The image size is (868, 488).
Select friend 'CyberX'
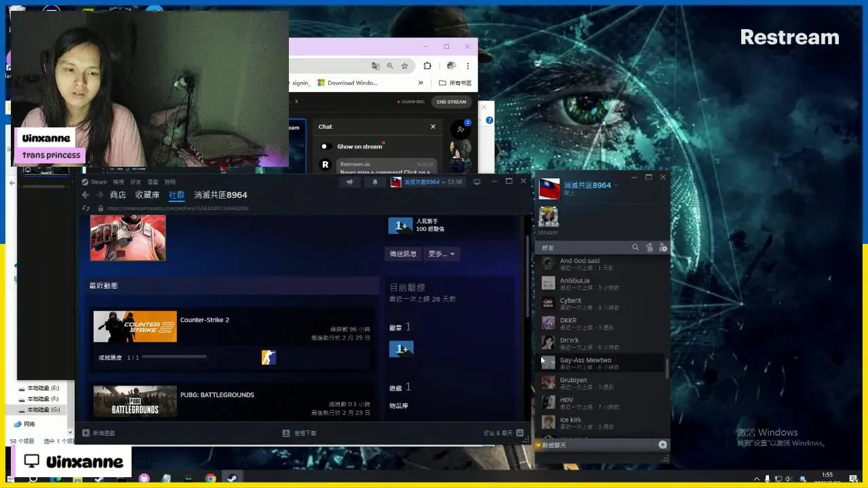[x=601, y=304]
